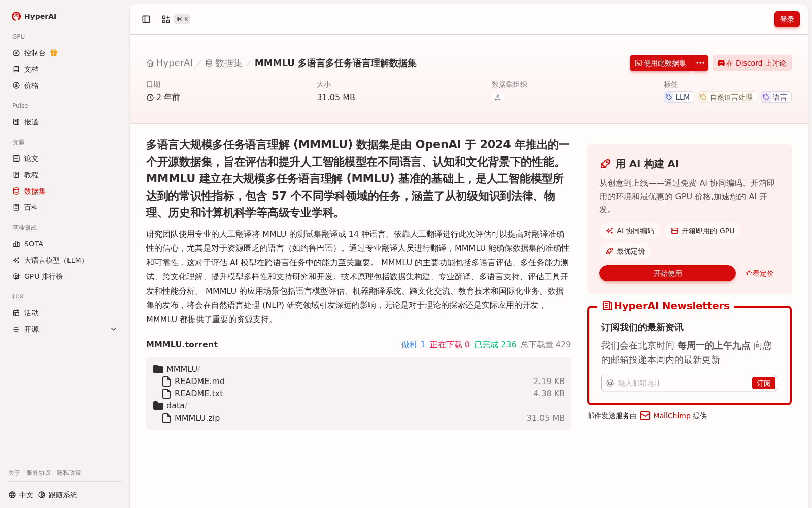812x508 pixels.
Task: Click the 登录 login button
Action: tap(787, 19)
